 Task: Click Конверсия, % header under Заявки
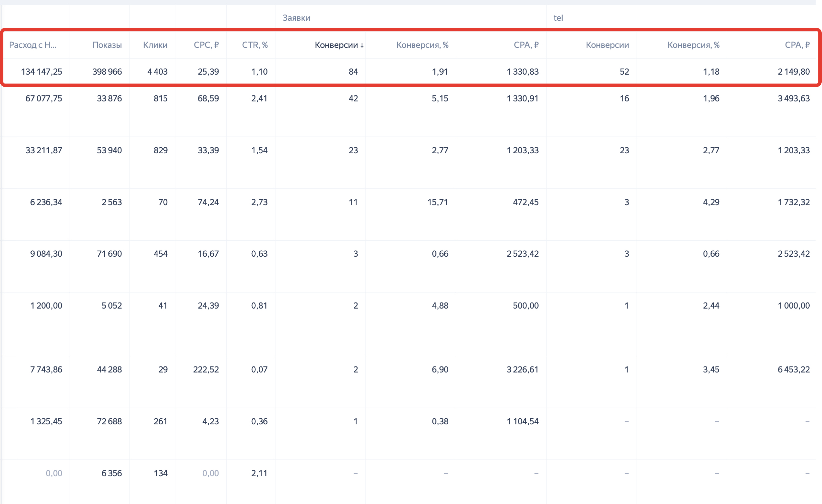pos(422,45)
